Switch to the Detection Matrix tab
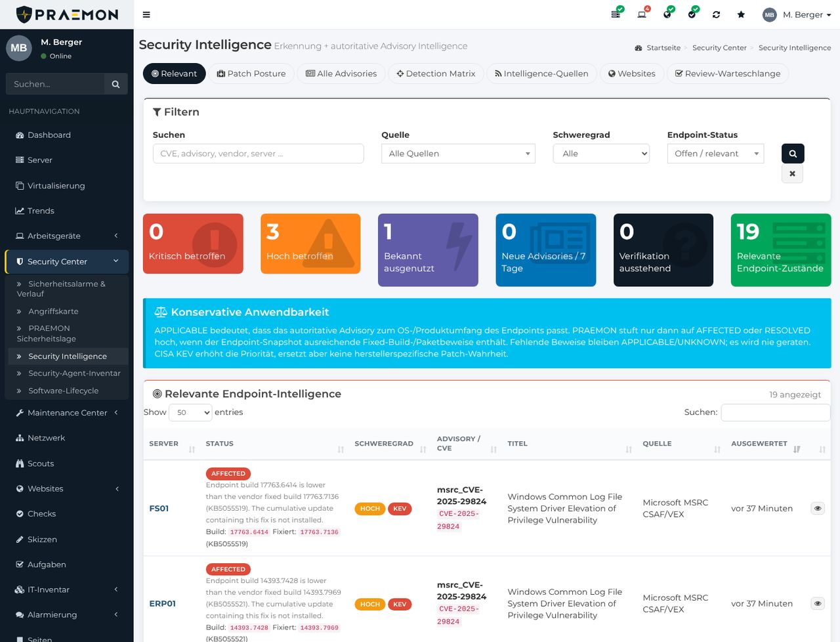Image resolution: width=840 pixels, height=642 pixels. [436, 74]
